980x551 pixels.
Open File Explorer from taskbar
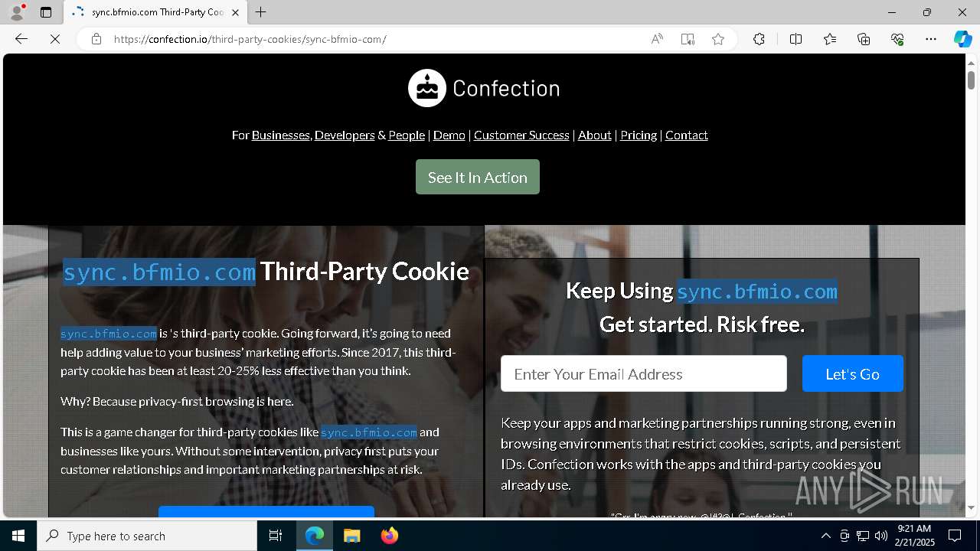click(352, 536)
